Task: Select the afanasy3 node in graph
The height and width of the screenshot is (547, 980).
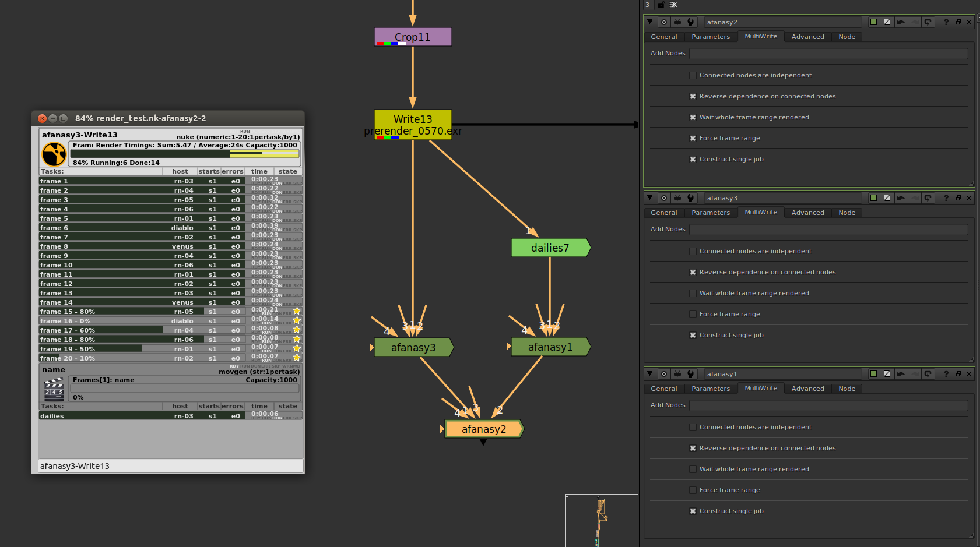Action: pyautogui.click(x=413, y=347)
